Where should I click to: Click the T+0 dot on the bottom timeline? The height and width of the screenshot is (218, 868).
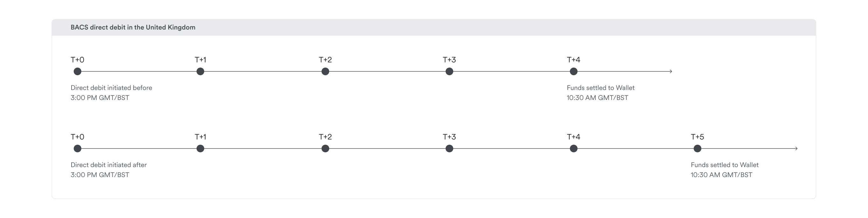(x=78, y=149)
